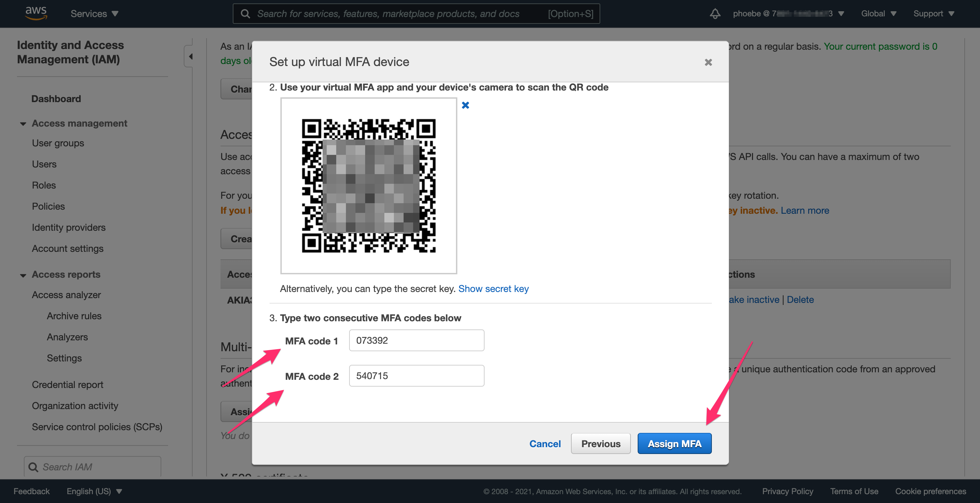Click the Make inactive link
Viewport: 980px width, 503px height.
[x=754, y=299]
